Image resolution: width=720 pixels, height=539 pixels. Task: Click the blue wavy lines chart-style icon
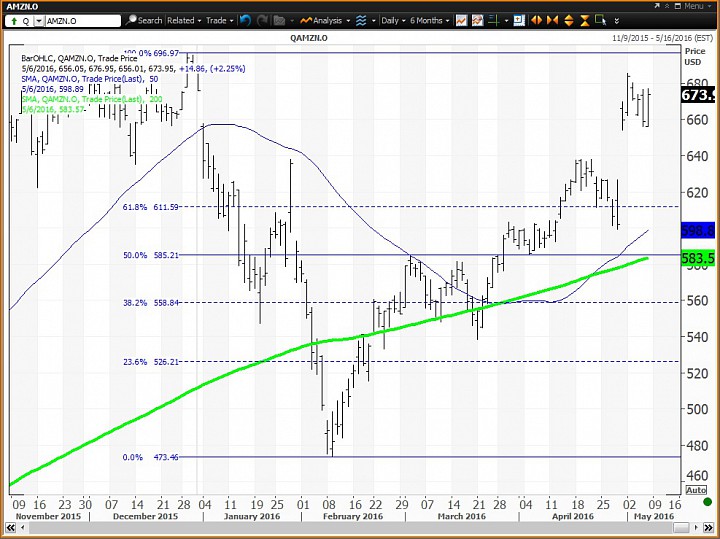tap(361, 21)
